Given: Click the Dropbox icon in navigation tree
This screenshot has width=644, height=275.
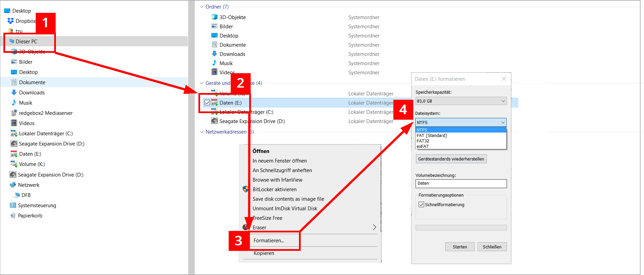Looking at the screenshot, I should tap(11, 21).
